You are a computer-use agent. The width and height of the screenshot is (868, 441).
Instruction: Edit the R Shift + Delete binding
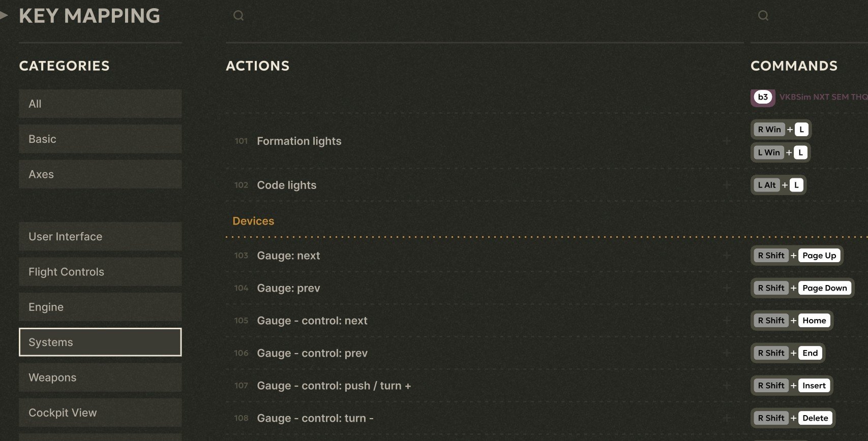(x=793, y=418)
